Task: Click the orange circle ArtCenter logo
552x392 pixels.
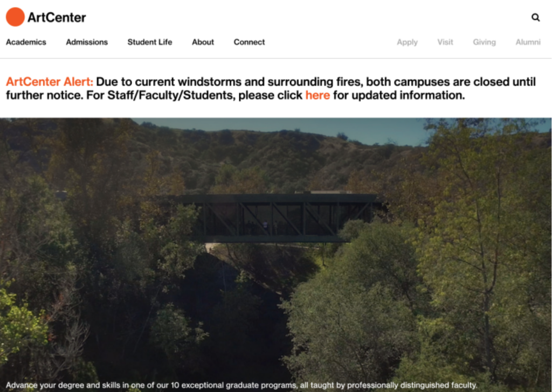Action: pyautogui.click(x=15, y=17)
